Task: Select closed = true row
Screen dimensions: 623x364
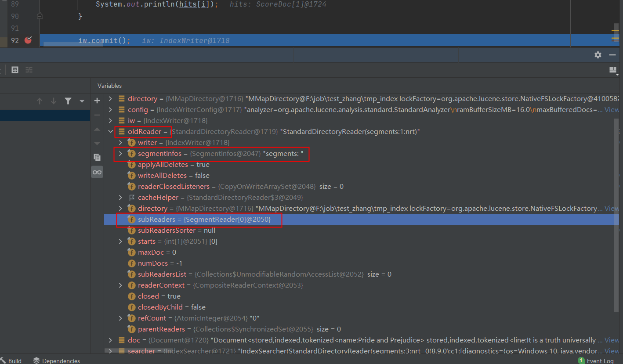Action: (361, 296)
